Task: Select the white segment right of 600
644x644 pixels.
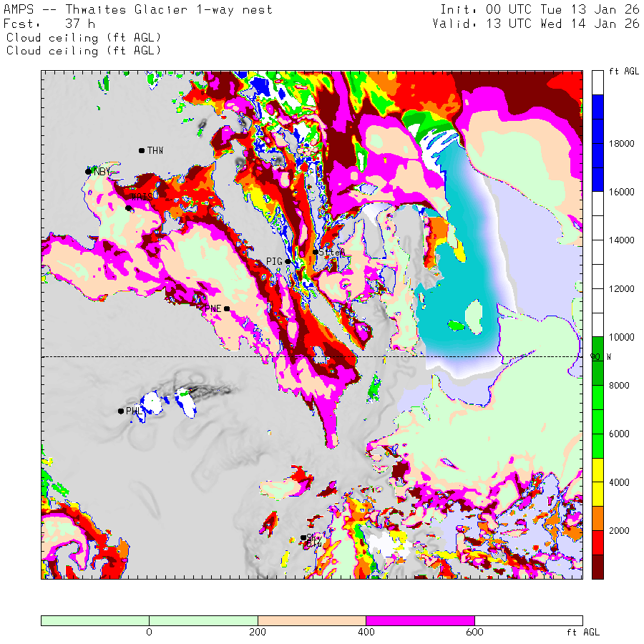Action: (x=529, y=620)
